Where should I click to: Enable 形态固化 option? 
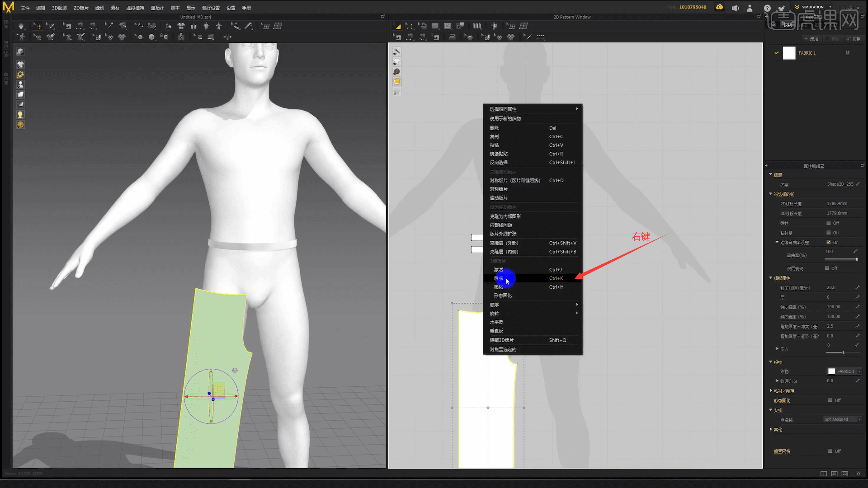coord(830,400)
